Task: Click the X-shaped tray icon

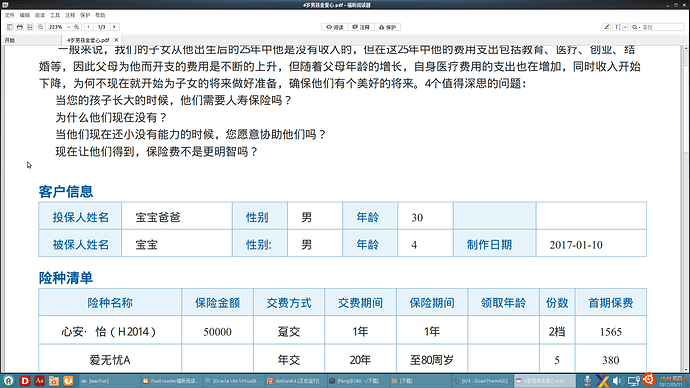Action: (x=602, y=381)
